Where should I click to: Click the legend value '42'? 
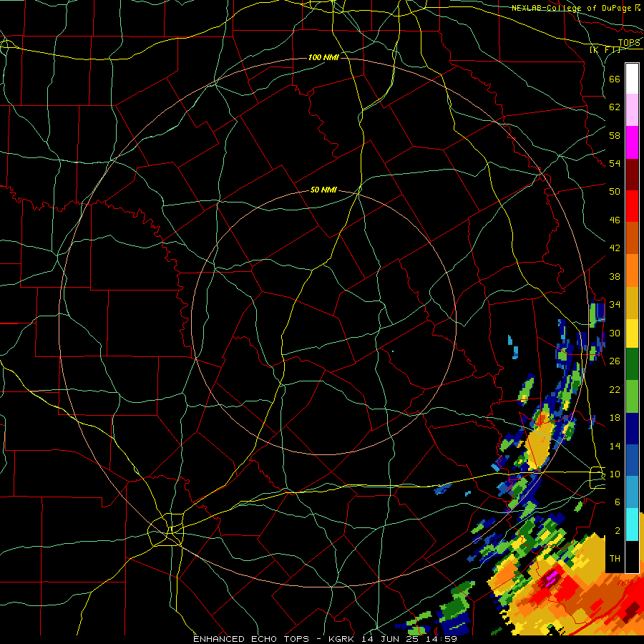pos(615,248)
